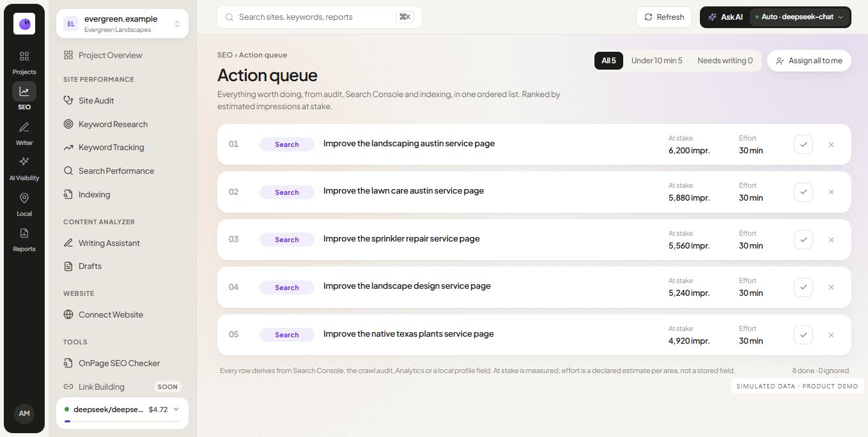The width and height of the screenshot is (868, 437).
Task: Dismiss the landscaping austin row
Action: click(831, 144)
